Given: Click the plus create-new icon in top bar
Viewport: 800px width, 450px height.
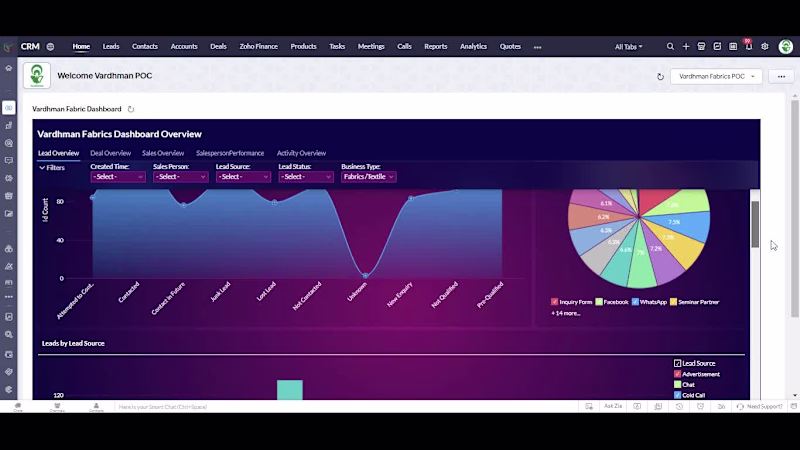Looking at the screenshot, I should (686, 46).
